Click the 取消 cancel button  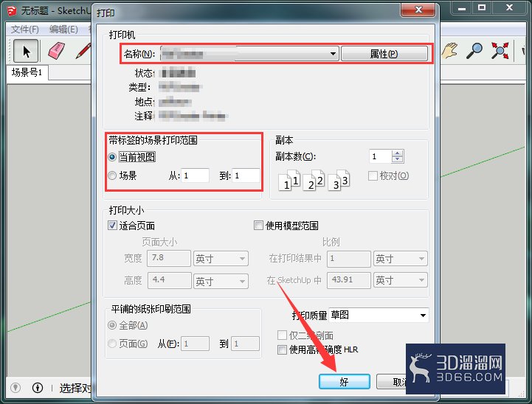click(x=392, y=382)
